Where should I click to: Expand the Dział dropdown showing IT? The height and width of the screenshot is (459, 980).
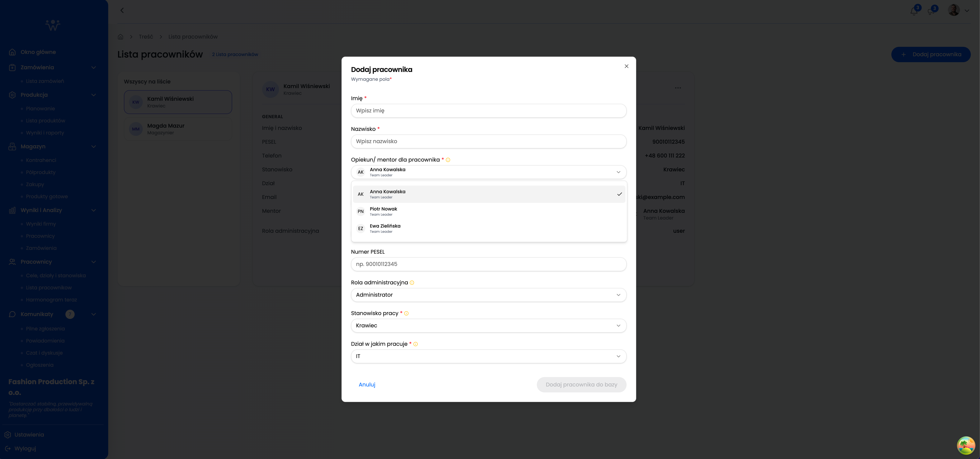488,356
